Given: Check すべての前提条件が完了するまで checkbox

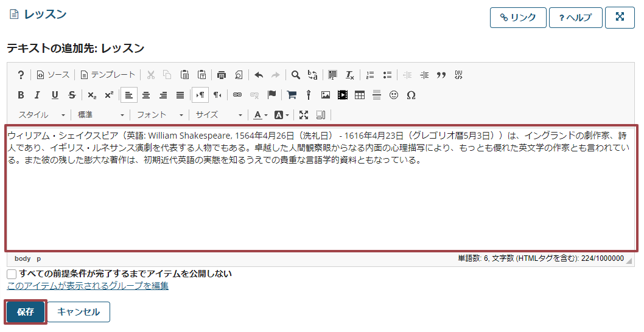Looking at the screenshot, I should pos(12,274).
